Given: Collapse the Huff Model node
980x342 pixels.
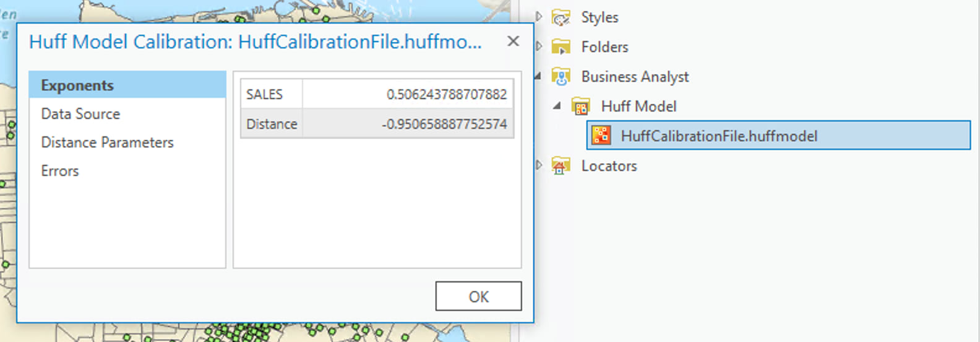Looking at the screenshot, I should point(557,106).
